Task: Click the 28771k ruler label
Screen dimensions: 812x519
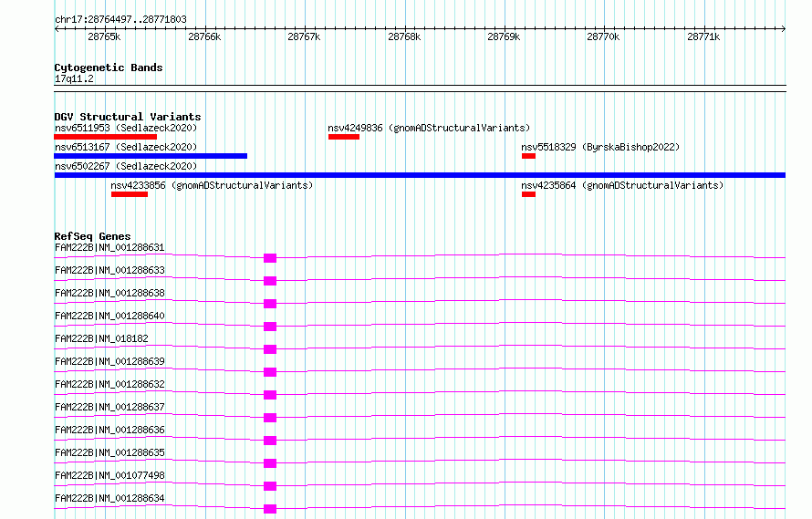Action: pyautogui.click(x=703, y=36)
